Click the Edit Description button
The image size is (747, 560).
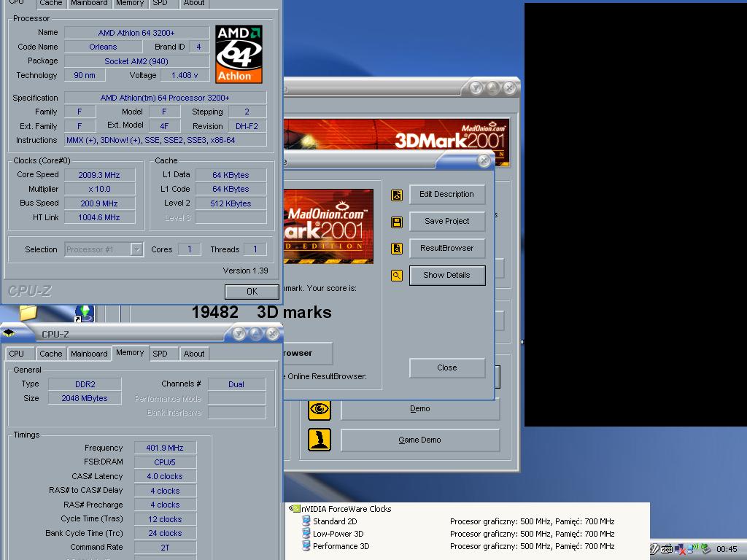(447, 194)
